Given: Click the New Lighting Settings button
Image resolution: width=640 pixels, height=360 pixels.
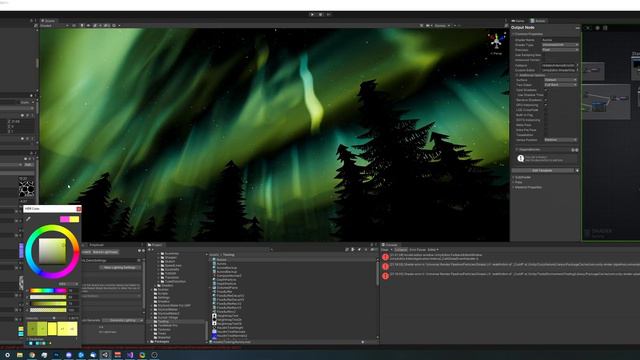Looking at the screenshot, I should [120, 267].
